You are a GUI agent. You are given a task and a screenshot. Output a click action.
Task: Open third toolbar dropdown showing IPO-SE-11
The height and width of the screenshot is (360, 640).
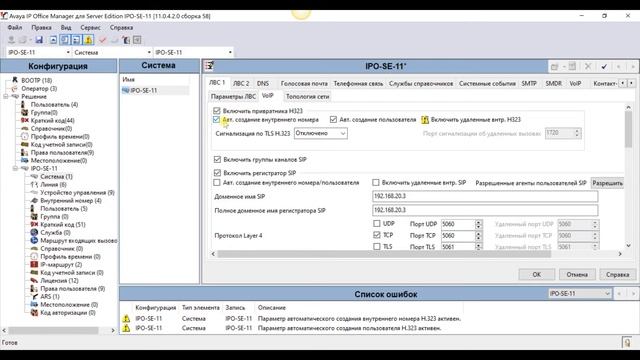click(230, 52)
